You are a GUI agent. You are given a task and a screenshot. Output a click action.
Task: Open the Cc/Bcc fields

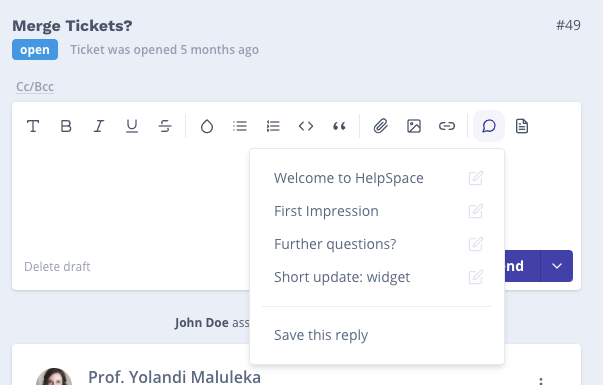point(35,87)
